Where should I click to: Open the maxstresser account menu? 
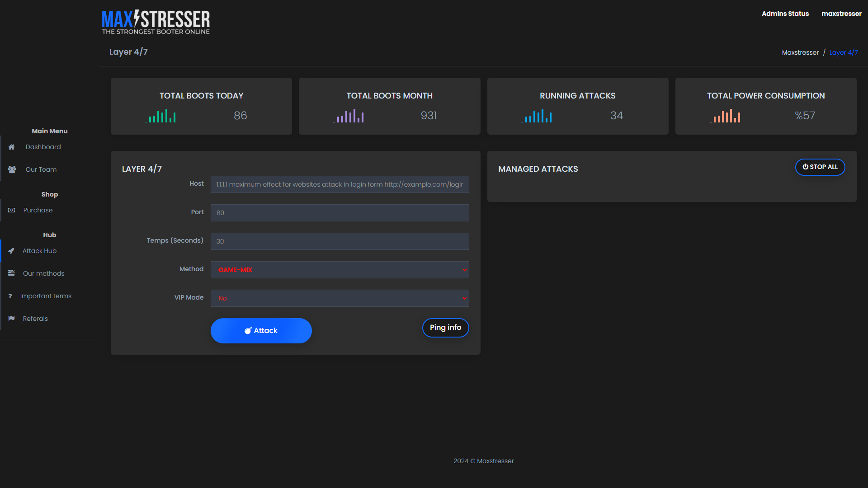click(x=841, y=14)
